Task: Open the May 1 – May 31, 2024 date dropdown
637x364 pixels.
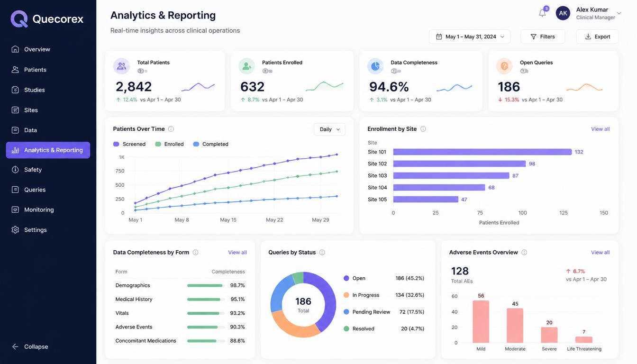Action: coord(470,36)
